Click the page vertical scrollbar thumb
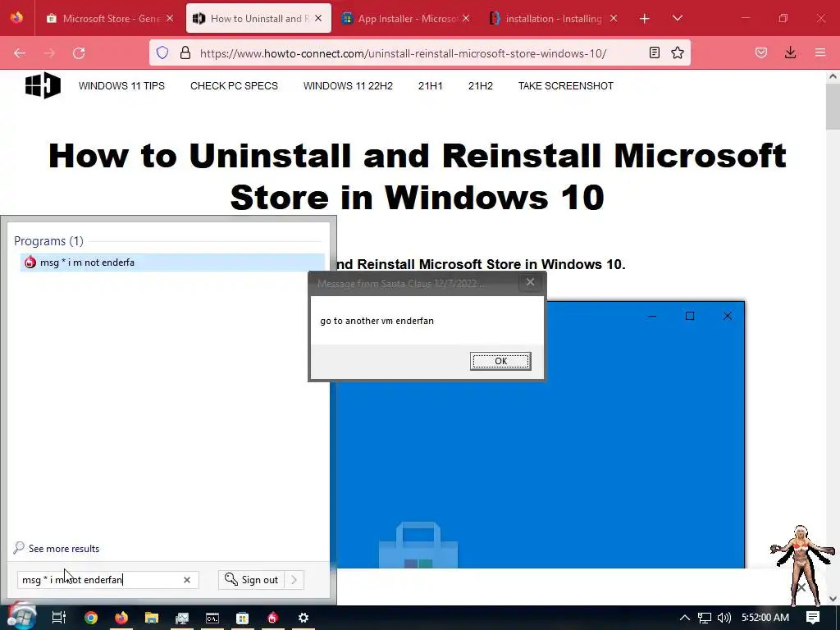The image size is (840, 630). (833, 107)
